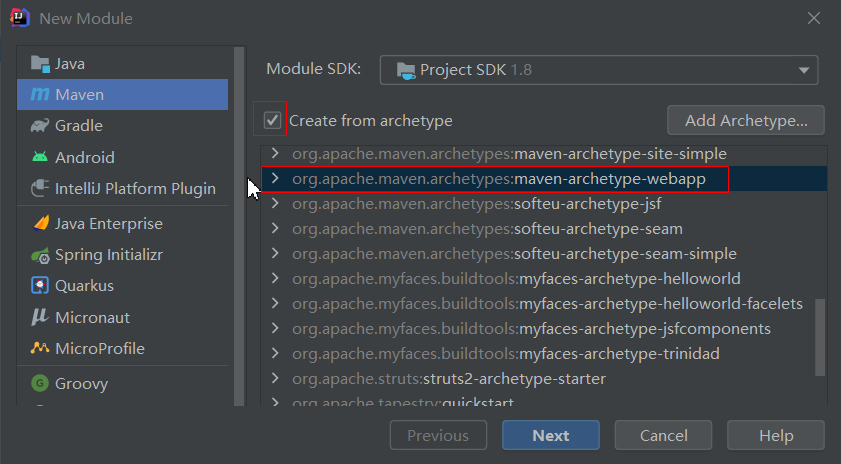Expand myfaces-archetype-jsfcomponents chevron
Screen dimensions: 841x464
coord(275,328)
